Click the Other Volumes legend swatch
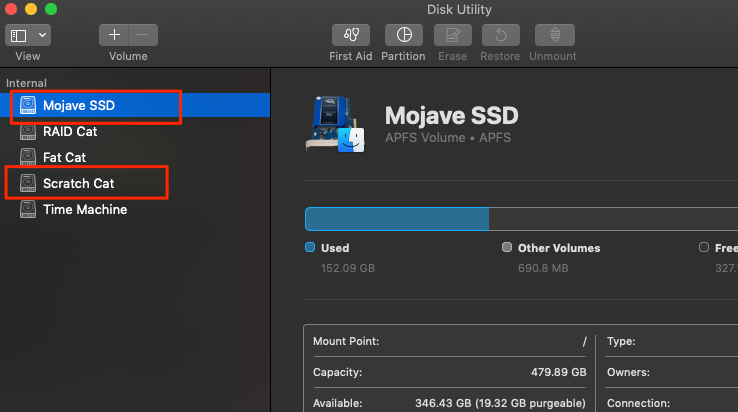The height and width of the screenshot is (412, 738). coord(508,247)
